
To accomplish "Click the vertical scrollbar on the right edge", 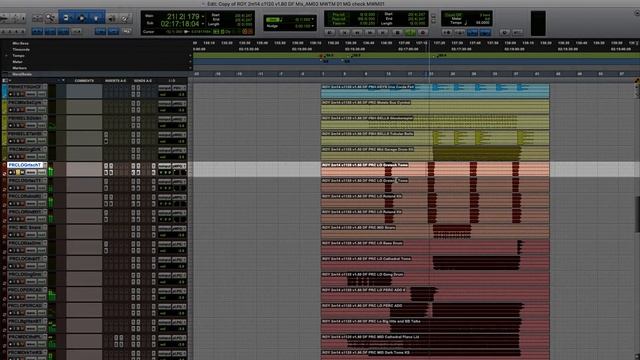I will (637, 214).
